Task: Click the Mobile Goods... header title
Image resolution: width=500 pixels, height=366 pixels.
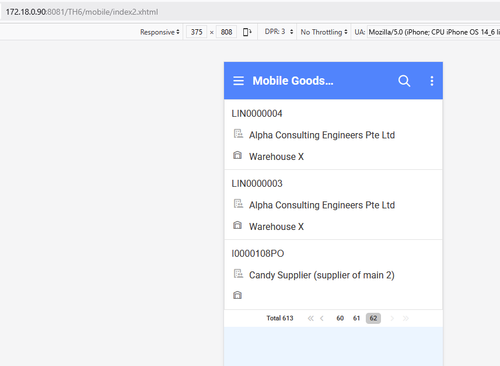Action: 293,81
